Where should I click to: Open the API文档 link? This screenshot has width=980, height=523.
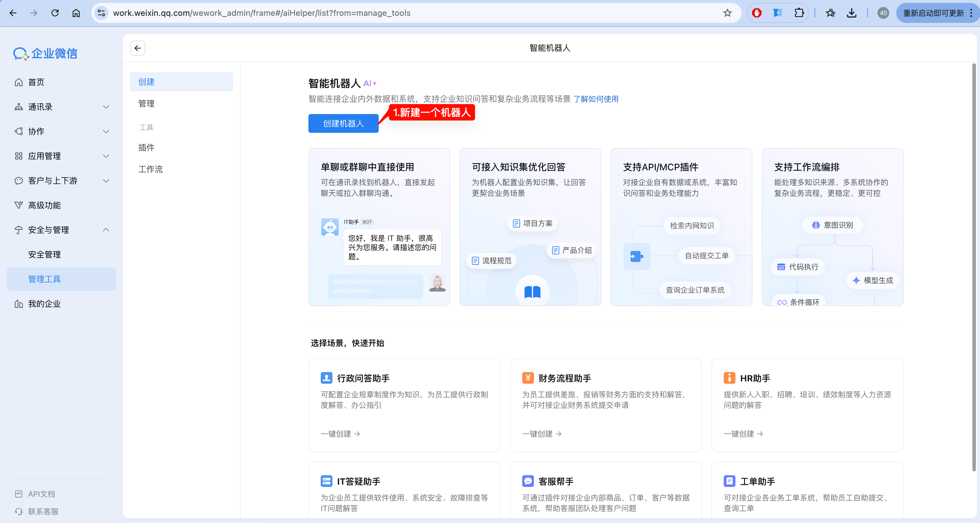(35, 494)
